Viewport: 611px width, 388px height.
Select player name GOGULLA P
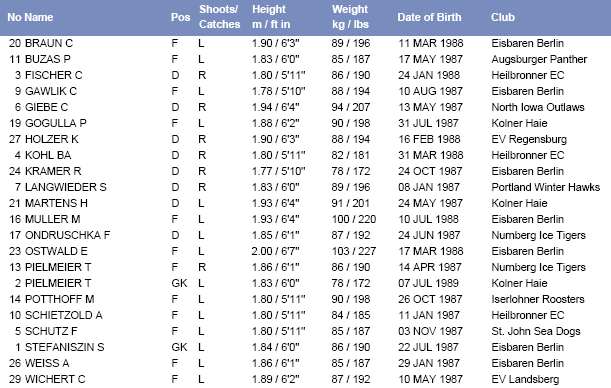(56, 123)
